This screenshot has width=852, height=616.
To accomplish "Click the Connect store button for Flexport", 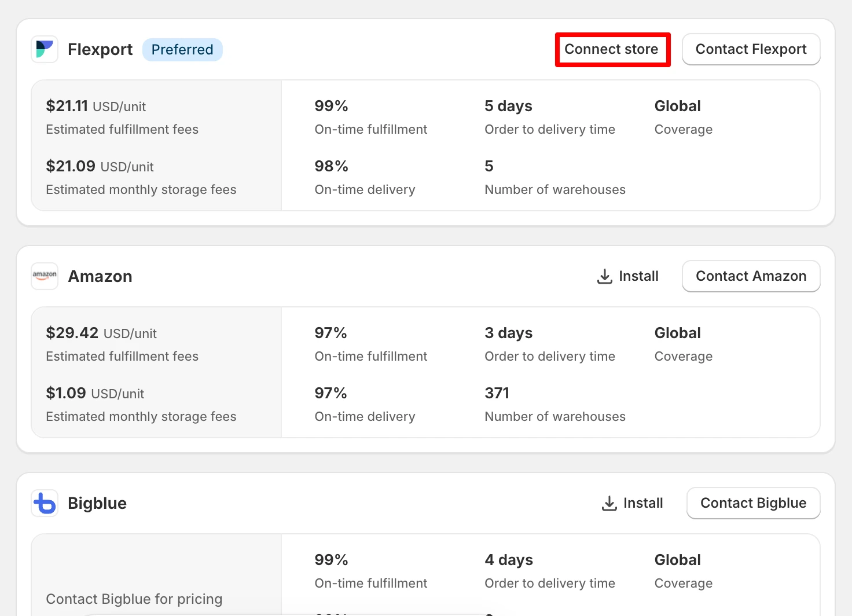I will (x=612, y=49).
